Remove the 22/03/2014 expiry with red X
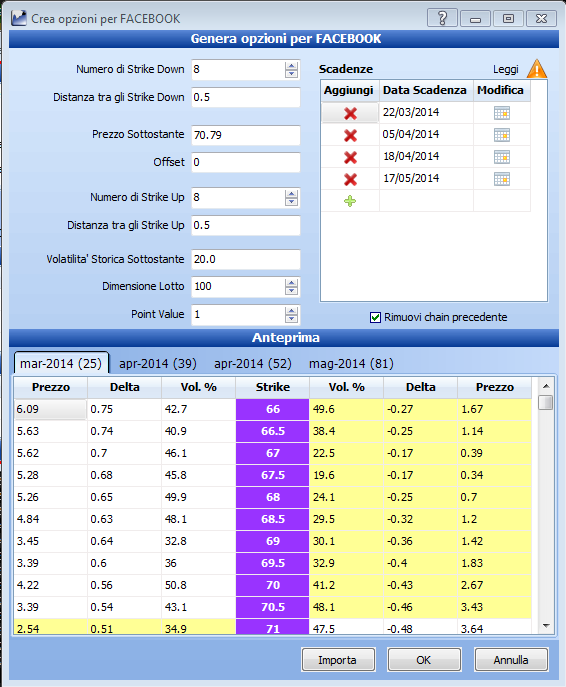 [350, 113]
